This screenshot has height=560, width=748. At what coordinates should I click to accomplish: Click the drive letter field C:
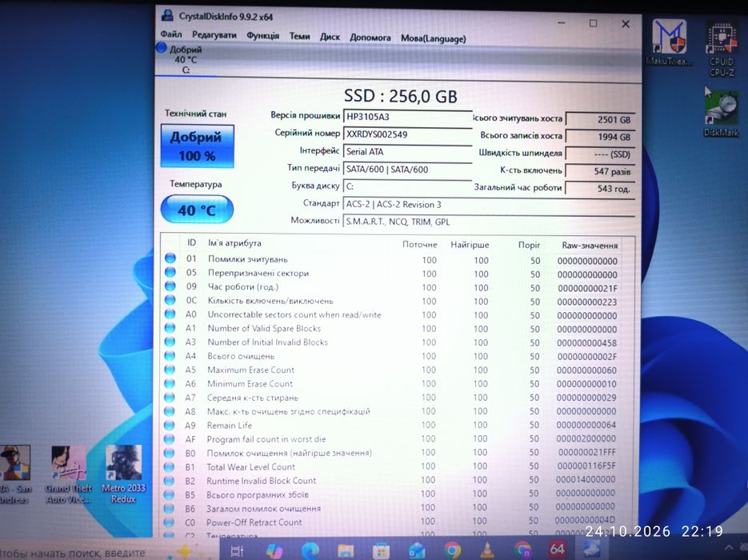point(407,186)
